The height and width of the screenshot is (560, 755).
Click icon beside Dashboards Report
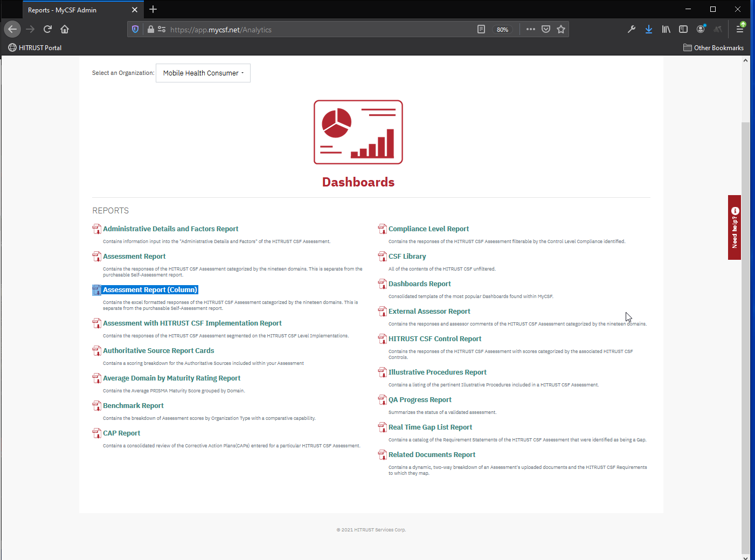coord(383,284)
